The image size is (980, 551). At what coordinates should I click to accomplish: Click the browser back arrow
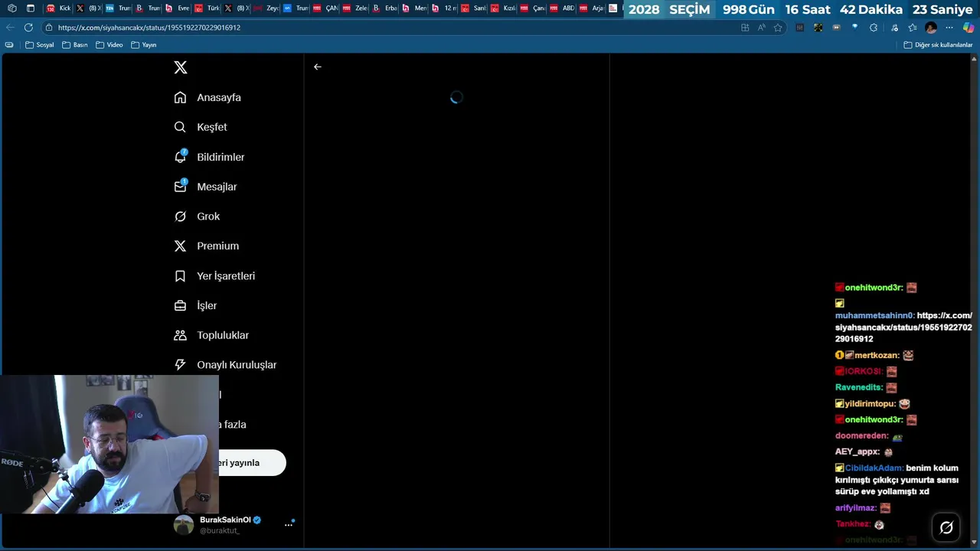(10, 27)
